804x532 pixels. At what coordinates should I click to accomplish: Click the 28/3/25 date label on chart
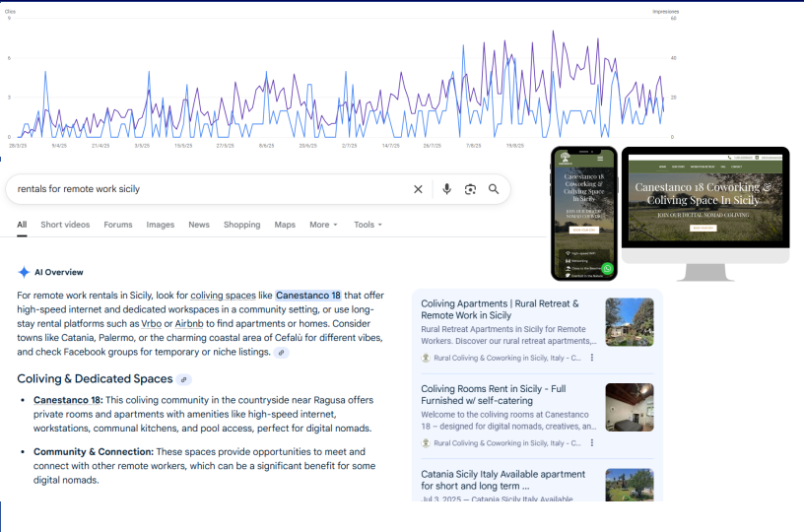tap(18, 146)
